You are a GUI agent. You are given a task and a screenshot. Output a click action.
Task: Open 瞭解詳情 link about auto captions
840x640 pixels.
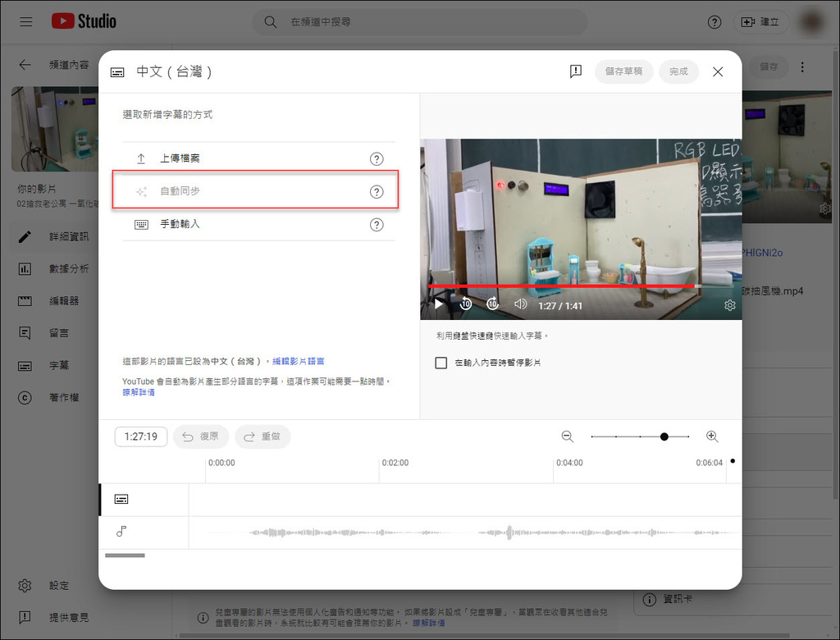139,392
